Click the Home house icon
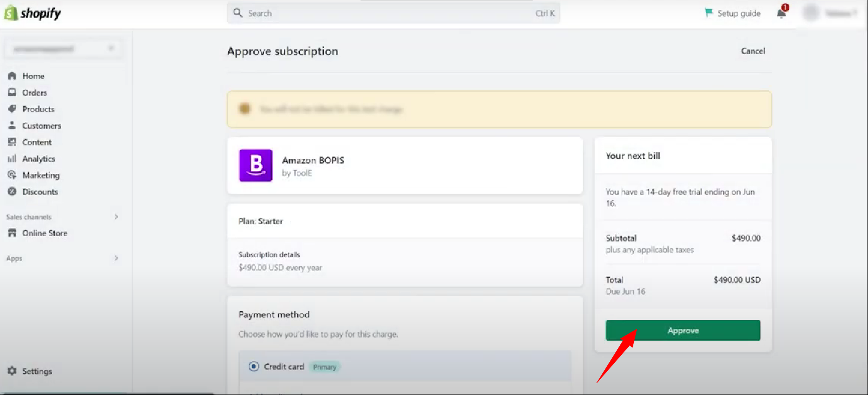The height and width of the screenshot is (395, 868). 12,76
